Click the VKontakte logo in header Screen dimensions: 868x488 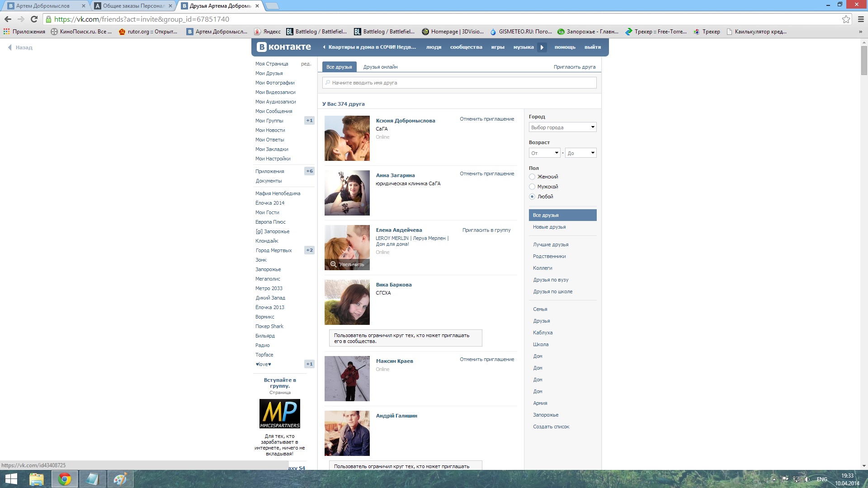point(284,47)
